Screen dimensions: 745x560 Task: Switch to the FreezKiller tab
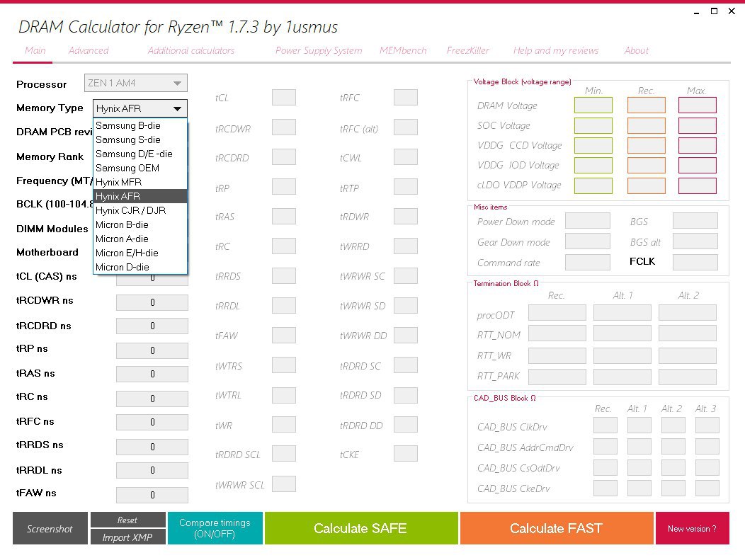pyautogui.click(x=468, y=50)
